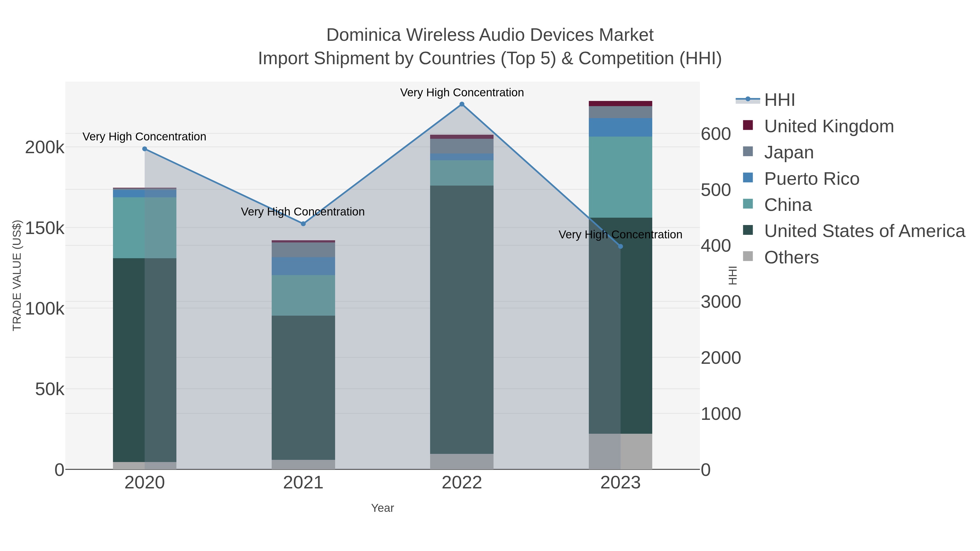Click the 2021 Very High Concentration annotation
Image resolution: width=980 pixels, height=551 pixels.
tap(303, 211)
